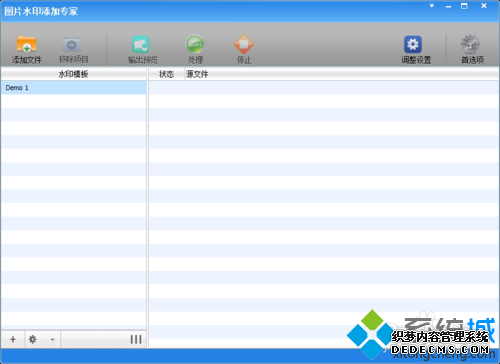Open 调整设置 adjust settings
The image size is (500, 364).
coord(413,44)
